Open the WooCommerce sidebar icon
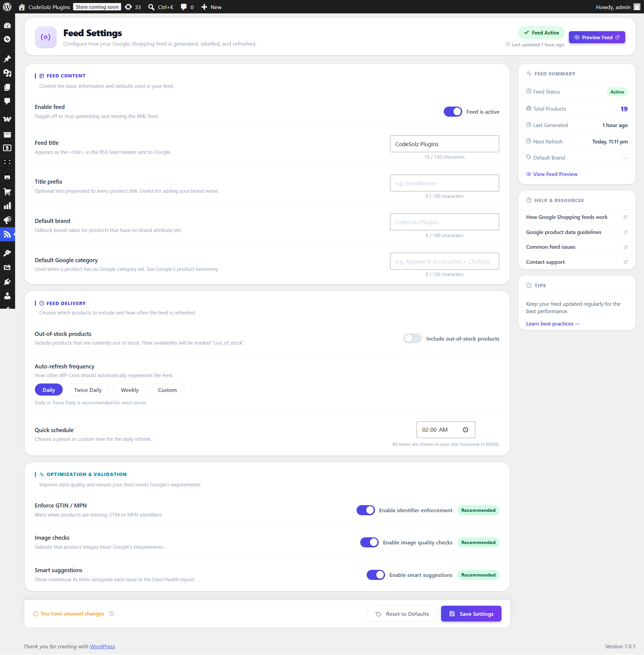The height and width of the screenshot is (655, 644). click(x=7, y=119)
